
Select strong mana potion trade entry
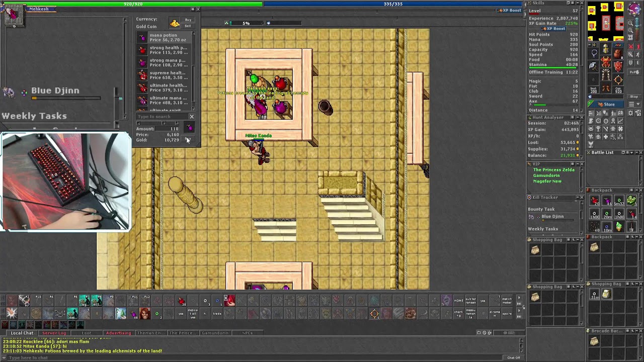tap(163, 63)
